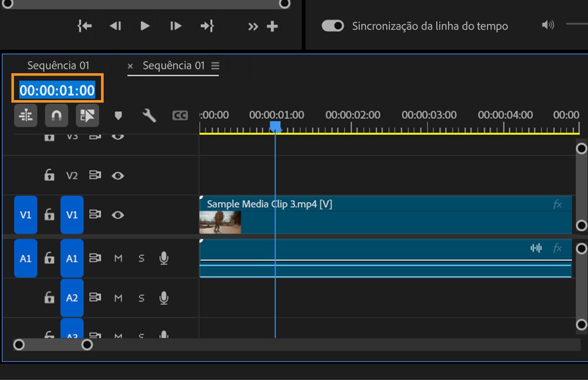Click the plus button to add controls
Image resolution: width=588 pixels, height=380 pixels.
tap(272, 26)
